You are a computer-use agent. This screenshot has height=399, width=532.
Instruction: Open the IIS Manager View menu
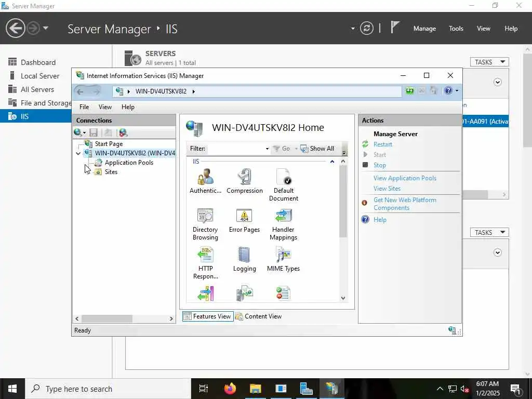click(105, 107)
